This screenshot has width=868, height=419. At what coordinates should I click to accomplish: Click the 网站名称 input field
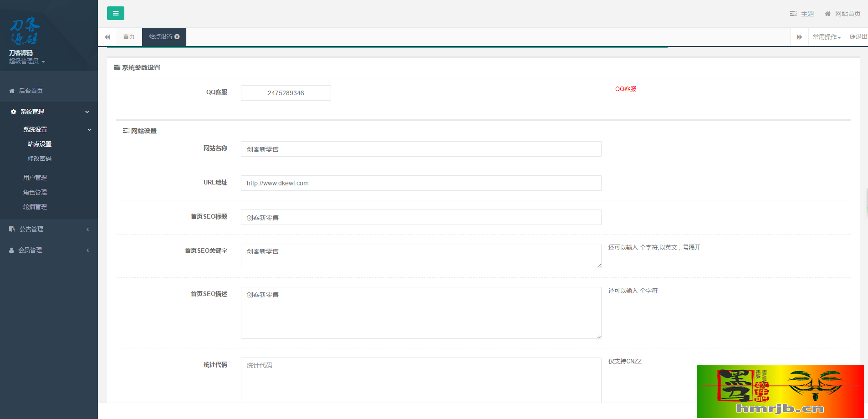pyautogui.click(x=421, y=149)
